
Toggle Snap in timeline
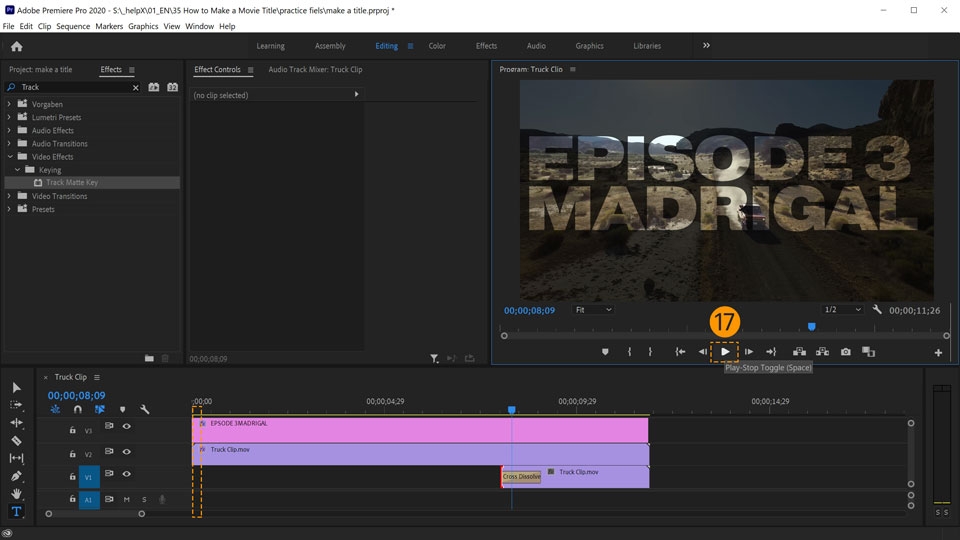[77, 409]
